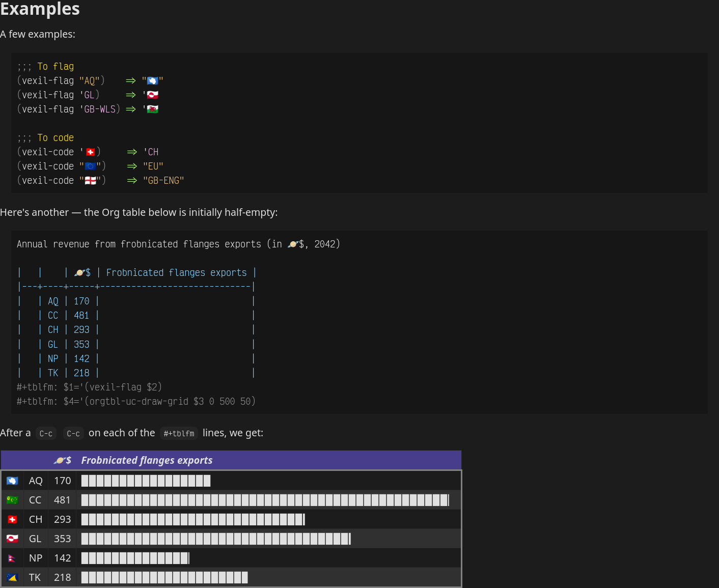Click the 'CH result symbol

(x=151, y=152)
